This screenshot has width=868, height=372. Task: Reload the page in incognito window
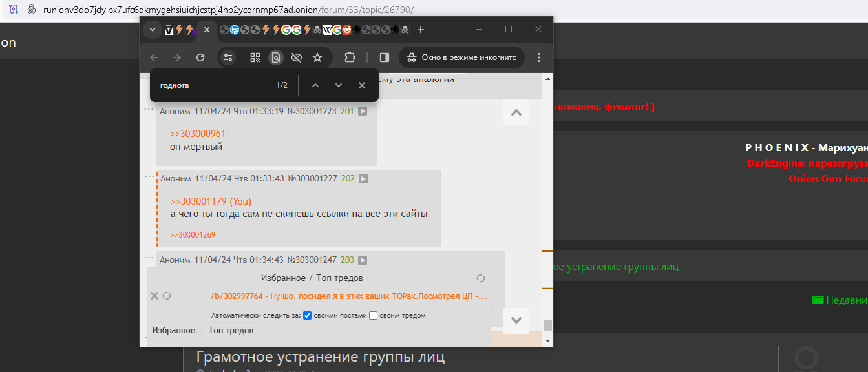[x=200, y=57]
